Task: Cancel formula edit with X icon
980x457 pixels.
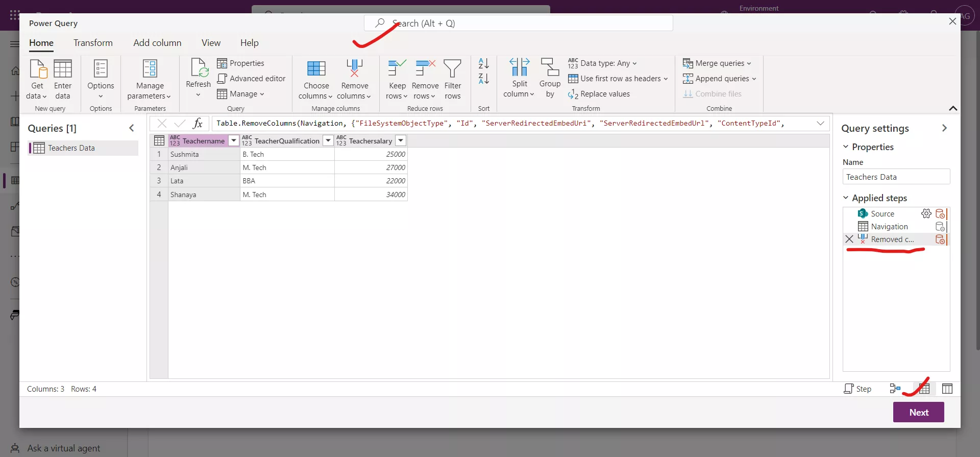Action: [x=162, y=123]
